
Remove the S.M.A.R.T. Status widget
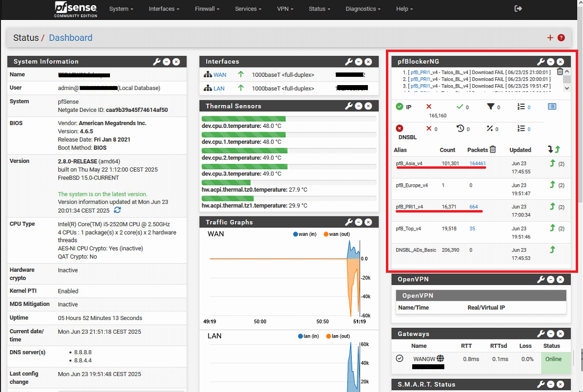point(560,384)
